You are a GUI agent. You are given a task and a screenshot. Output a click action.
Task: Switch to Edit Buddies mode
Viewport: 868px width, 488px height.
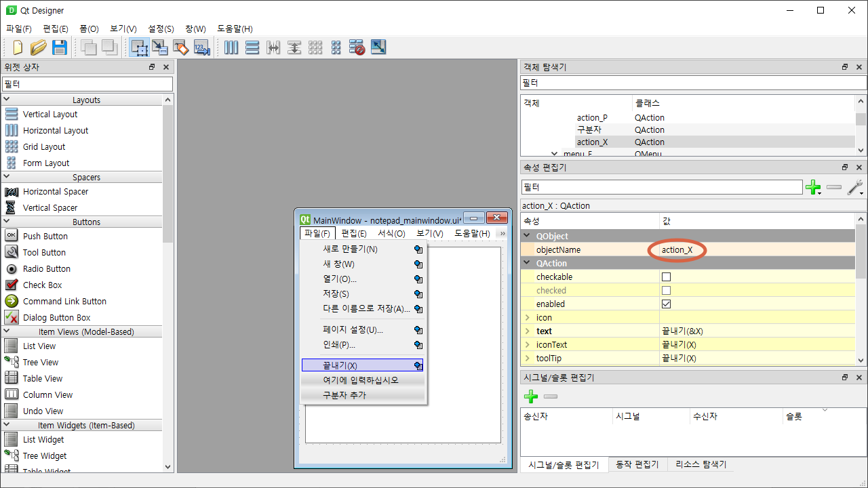click(180, 47)
